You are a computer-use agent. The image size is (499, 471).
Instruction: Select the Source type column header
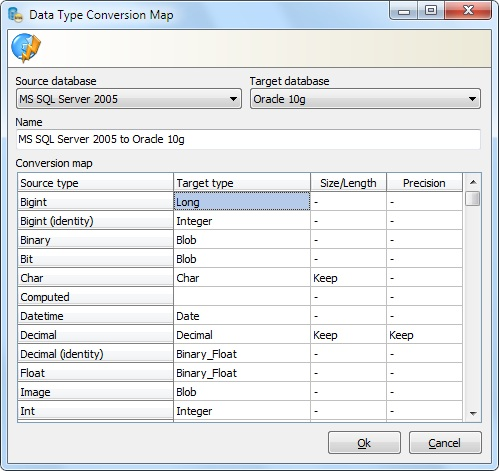[96, 183]
